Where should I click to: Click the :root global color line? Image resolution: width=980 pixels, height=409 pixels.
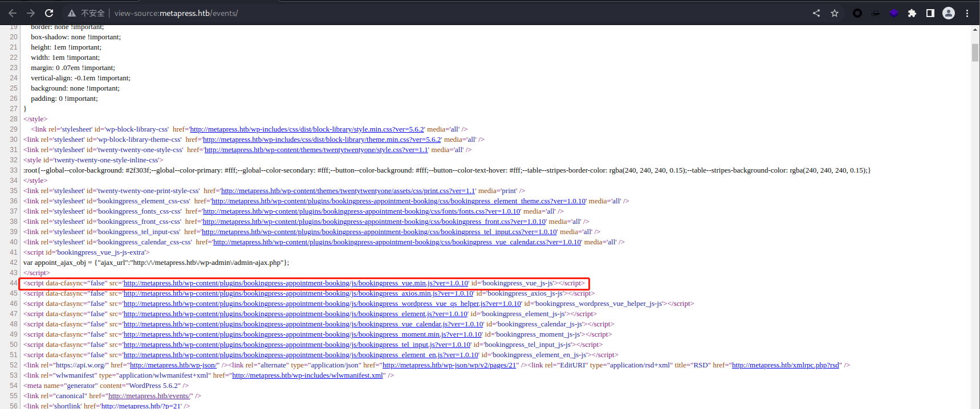[x=447, y=170]
